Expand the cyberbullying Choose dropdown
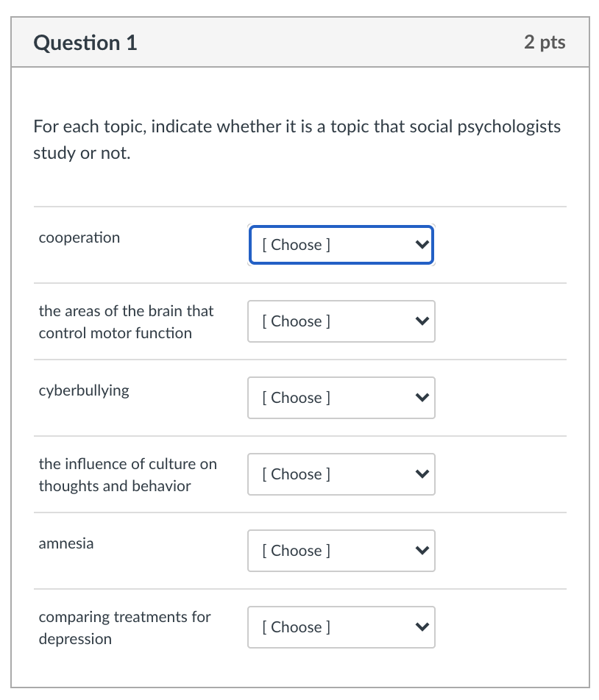Screen dimensions: 599x700 pyautogui.click(x=341, y=398)
